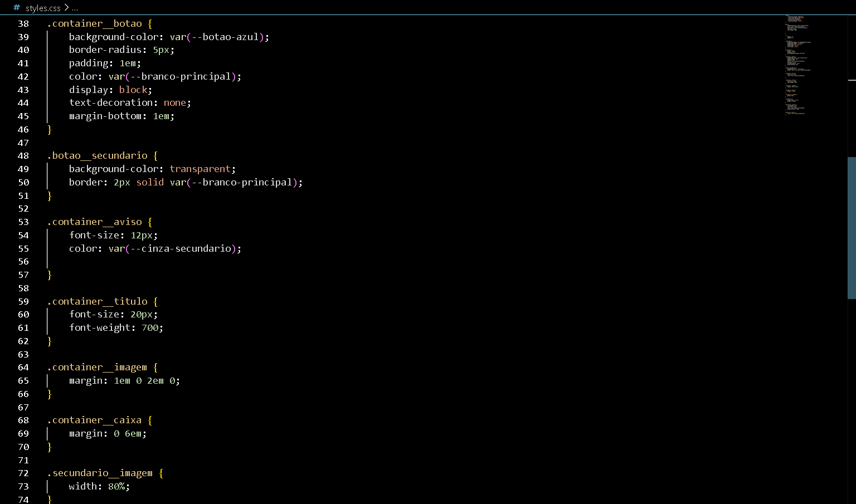This screenshot has width=856, height=504.
Task: Click the 700 font-weight value
Action: [150, 327]
